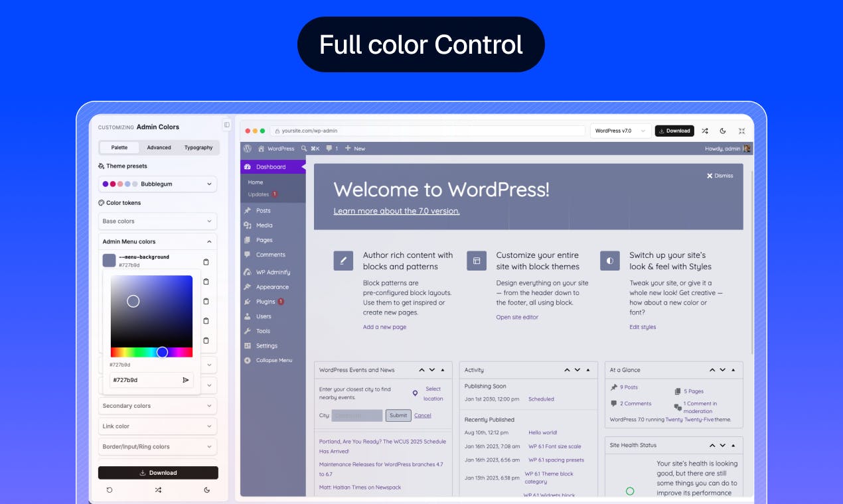Exit fullscreen with the preview toolbar arrows icon

741,131
